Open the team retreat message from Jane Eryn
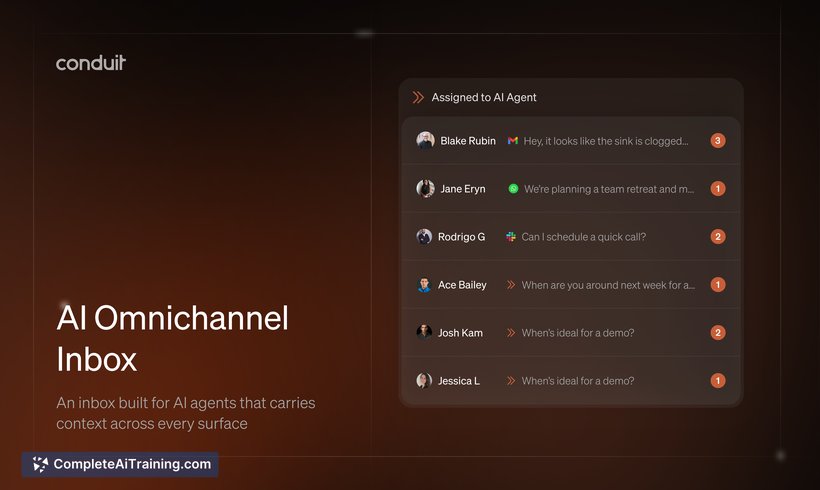The height and width of the screenshot is (490, 820). tap(608, 189)
